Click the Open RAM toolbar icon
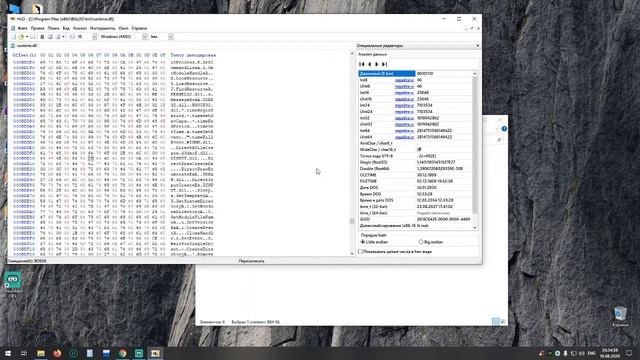Screen dimensions: 640x360 tap(42, 37)
